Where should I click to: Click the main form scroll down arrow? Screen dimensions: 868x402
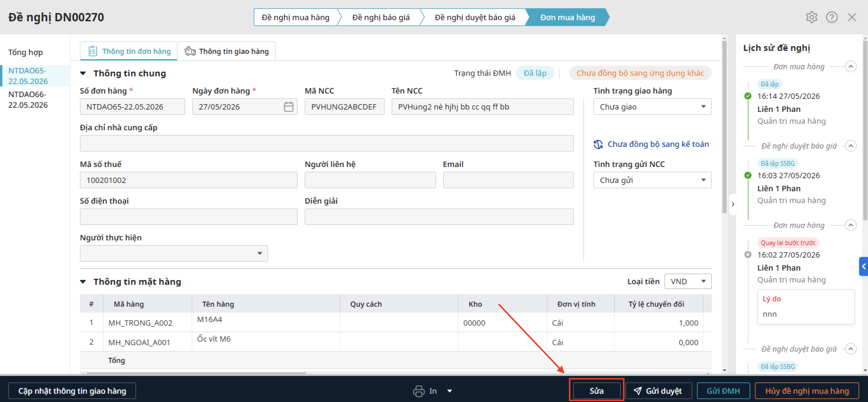tap(725, 370)
